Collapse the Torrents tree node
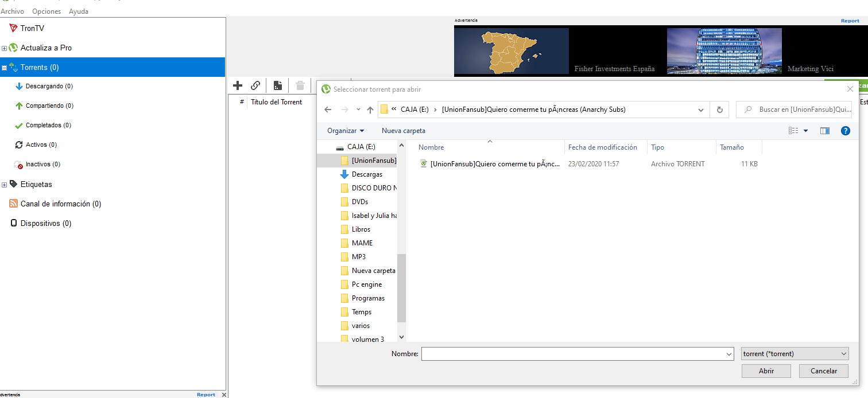 (x=5, y=68)
